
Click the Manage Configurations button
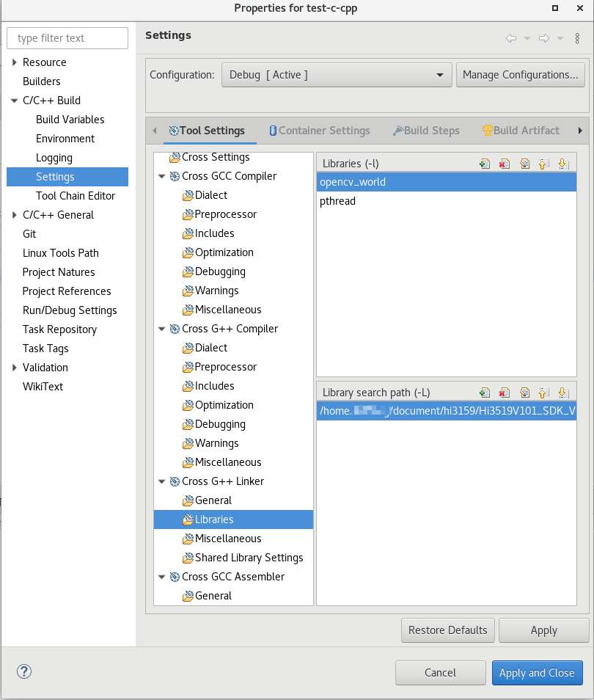(520, 75)
